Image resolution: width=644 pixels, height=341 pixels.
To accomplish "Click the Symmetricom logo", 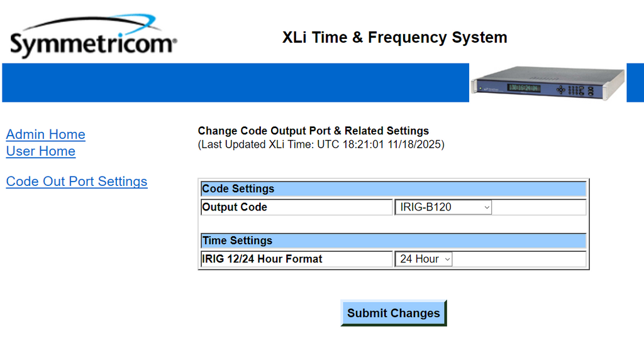I will [x=93, y=38].
